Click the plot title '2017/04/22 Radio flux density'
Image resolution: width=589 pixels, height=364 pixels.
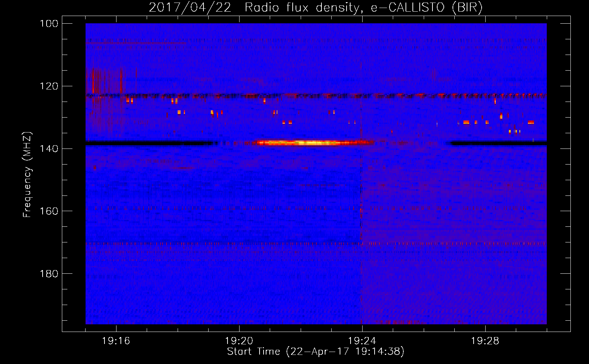[x=316, y=7]
